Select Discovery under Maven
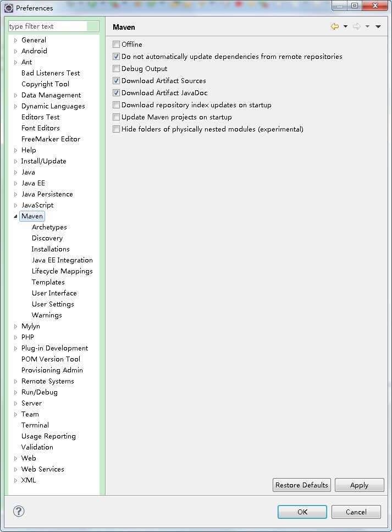The image size is (392, 532). tap(47, 238)
